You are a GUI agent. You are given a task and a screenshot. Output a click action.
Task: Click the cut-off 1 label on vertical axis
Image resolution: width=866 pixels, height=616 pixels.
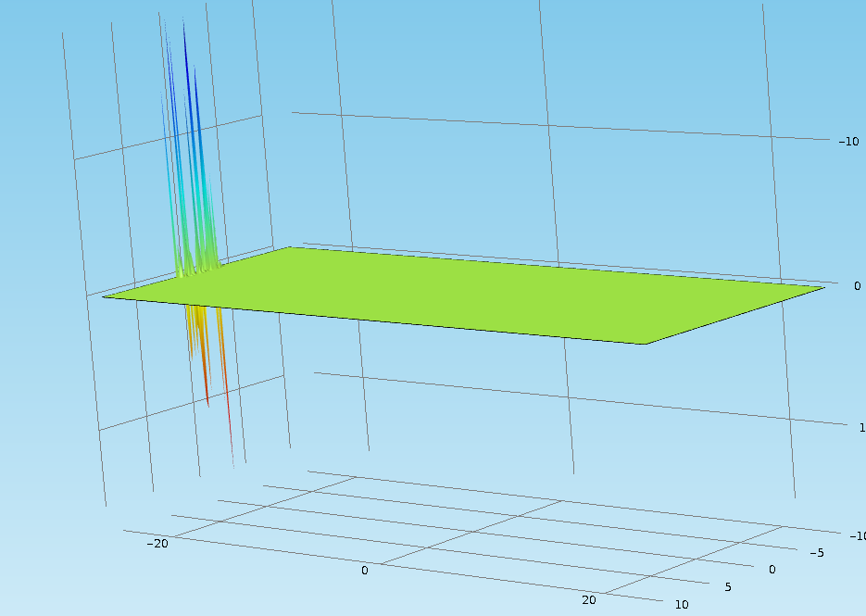pos(860,426)
